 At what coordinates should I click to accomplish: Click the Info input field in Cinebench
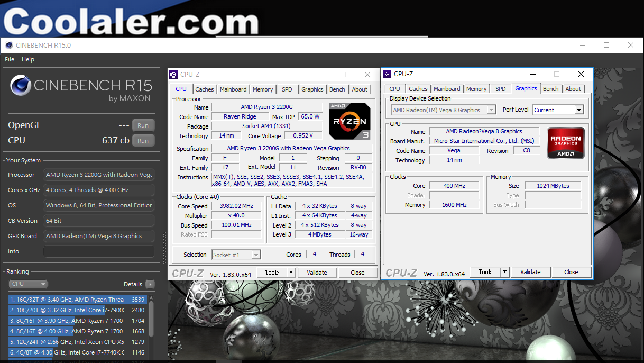pos(99,251)
